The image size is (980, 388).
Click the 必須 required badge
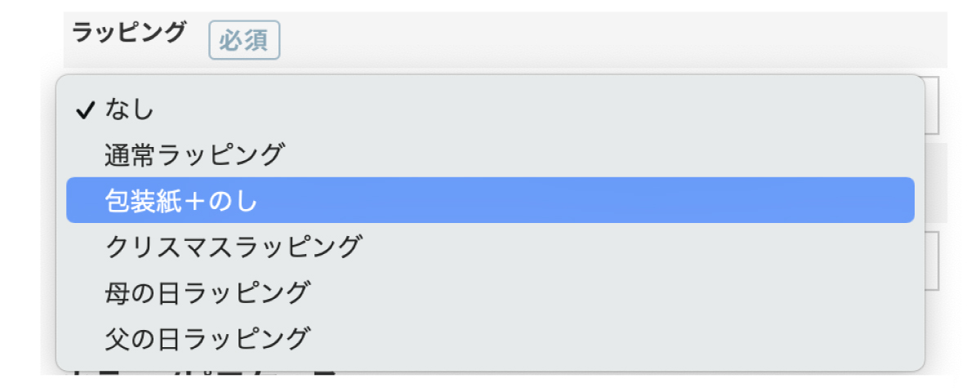coord(244,41)
